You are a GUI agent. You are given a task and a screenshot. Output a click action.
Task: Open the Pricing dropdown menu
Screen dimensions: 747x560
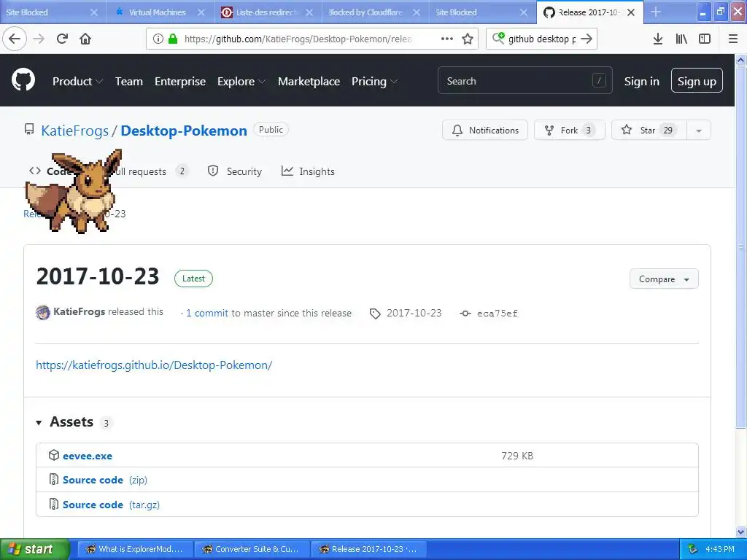(374, 81)
